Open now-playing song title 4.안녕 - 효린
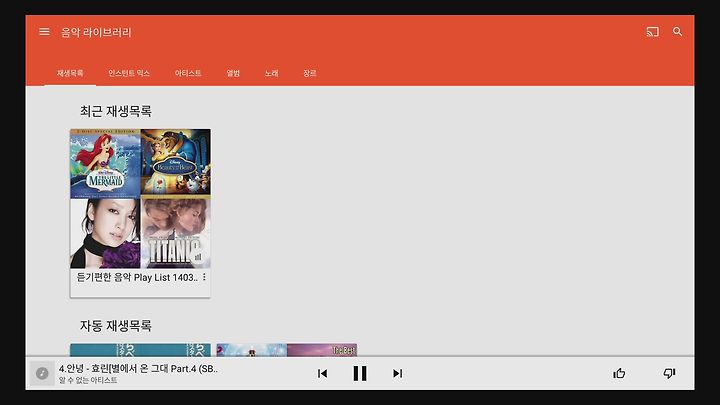 pyautogui.click(x=138, y=368)
